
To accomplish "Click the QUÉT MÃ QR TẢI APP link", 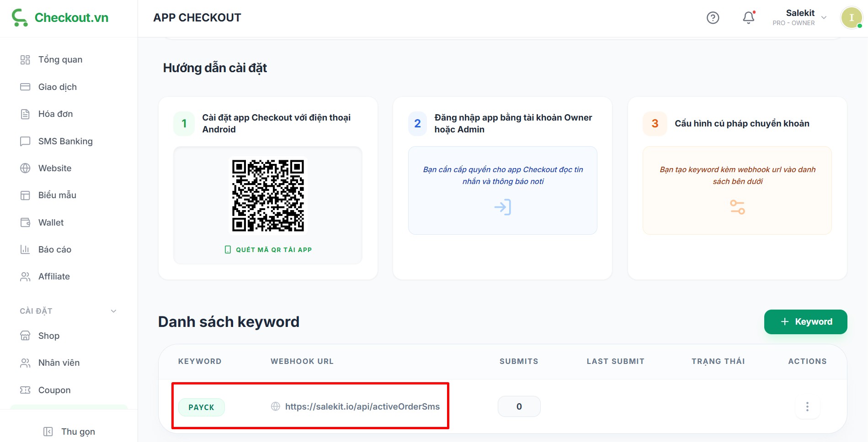I will tap(268, 250).
